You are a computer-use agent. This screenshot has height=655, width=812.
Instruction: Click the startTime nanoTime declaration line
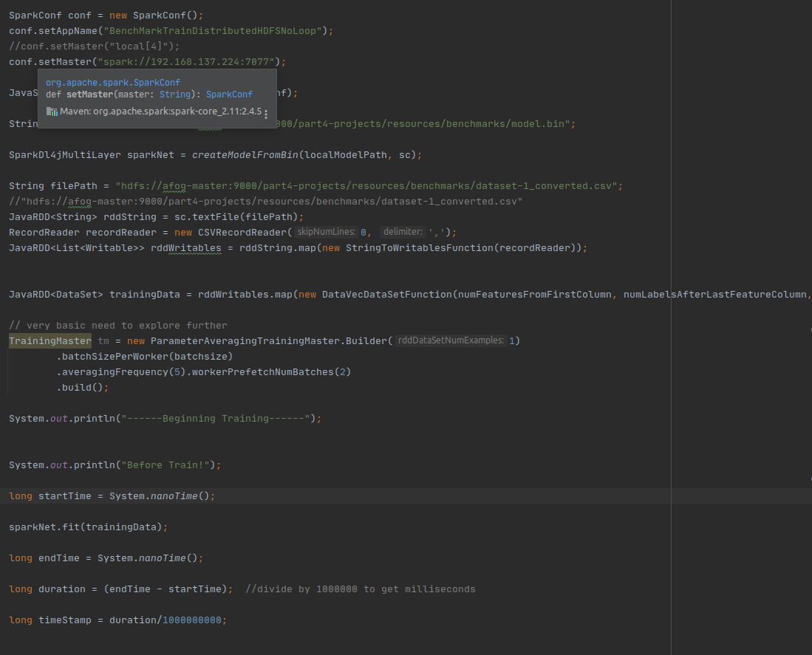tap(112, 496)
